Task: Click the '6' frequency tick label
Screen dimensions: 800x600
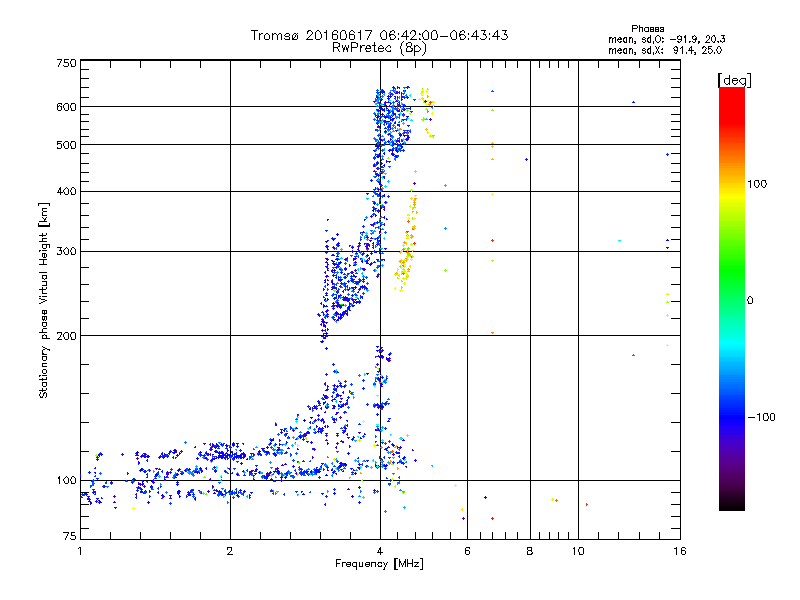Action: tap(467, 551)
